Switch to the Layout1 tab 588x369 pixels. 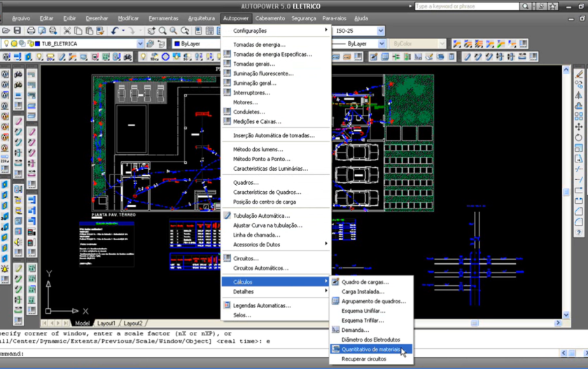106,323
